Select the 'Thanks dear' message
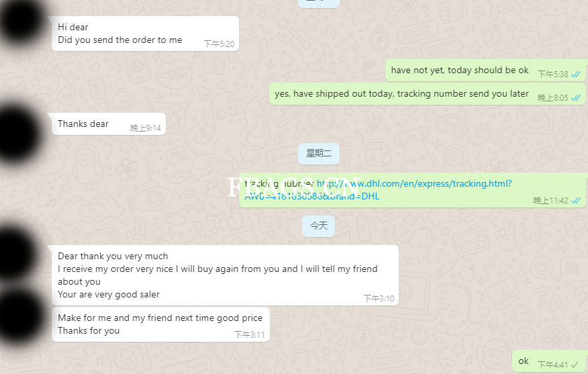The width and height of the screenshot is (588, 374). coord(109,124)
